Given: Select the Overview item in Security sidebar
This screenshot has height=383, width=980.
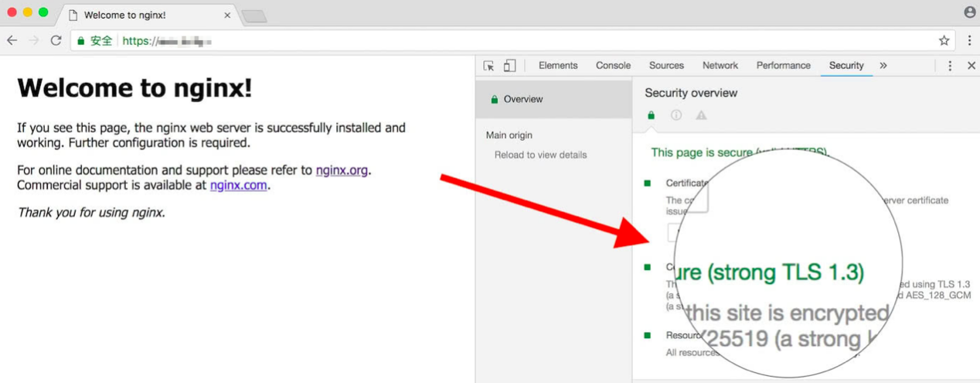Looking at the screenshot, I should pyautogui.click(x=553, y=99).
